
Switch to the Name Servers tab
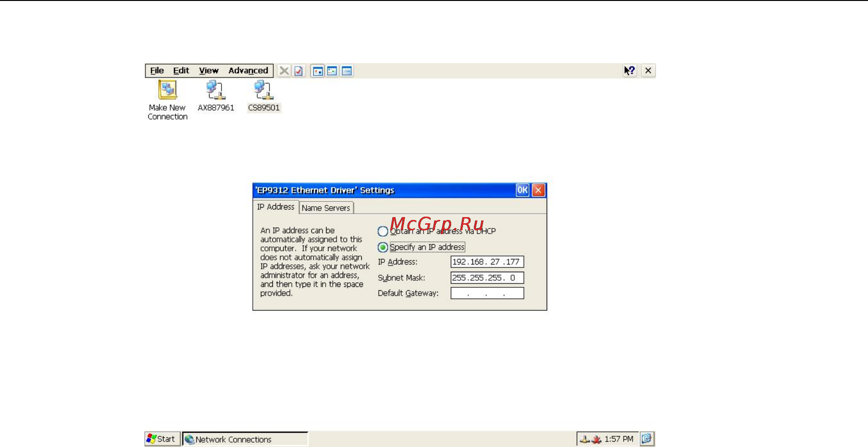(326, 208)
